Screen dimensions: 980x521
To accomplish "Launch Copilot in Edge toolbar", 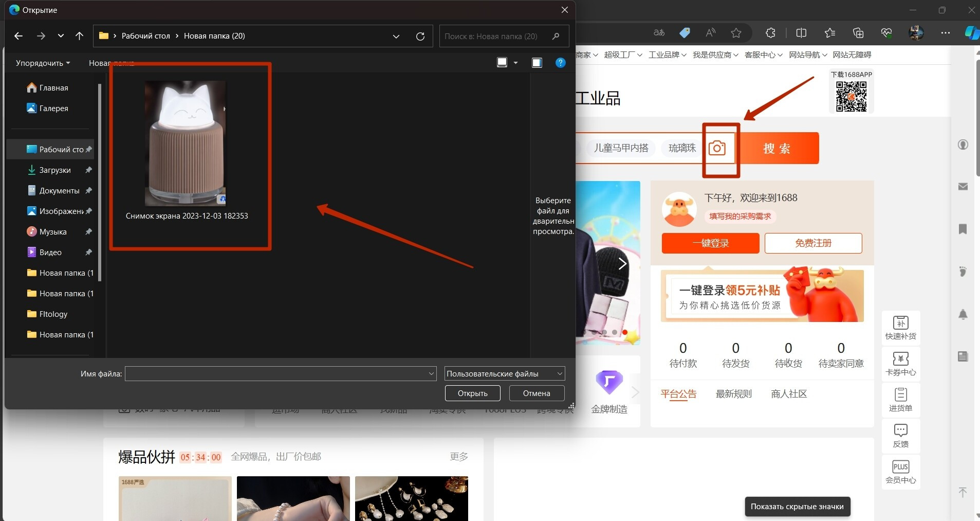I will pos(972,33).
